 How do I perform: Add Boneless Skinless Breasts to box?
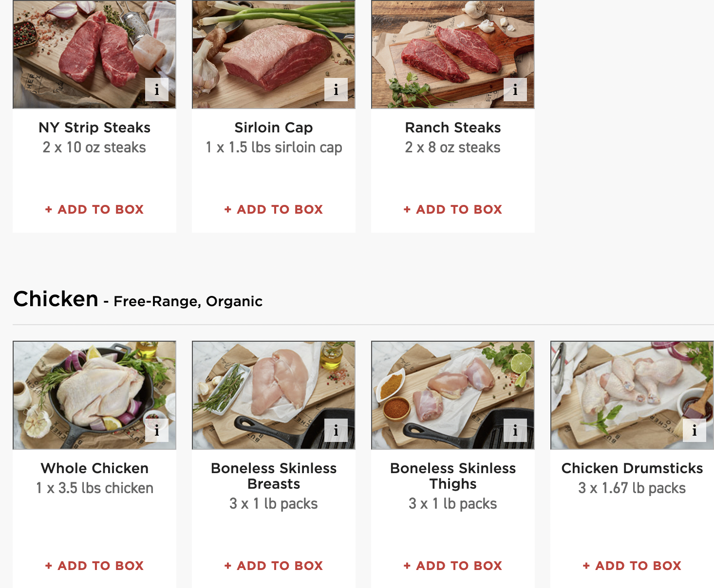pos(273,566)
